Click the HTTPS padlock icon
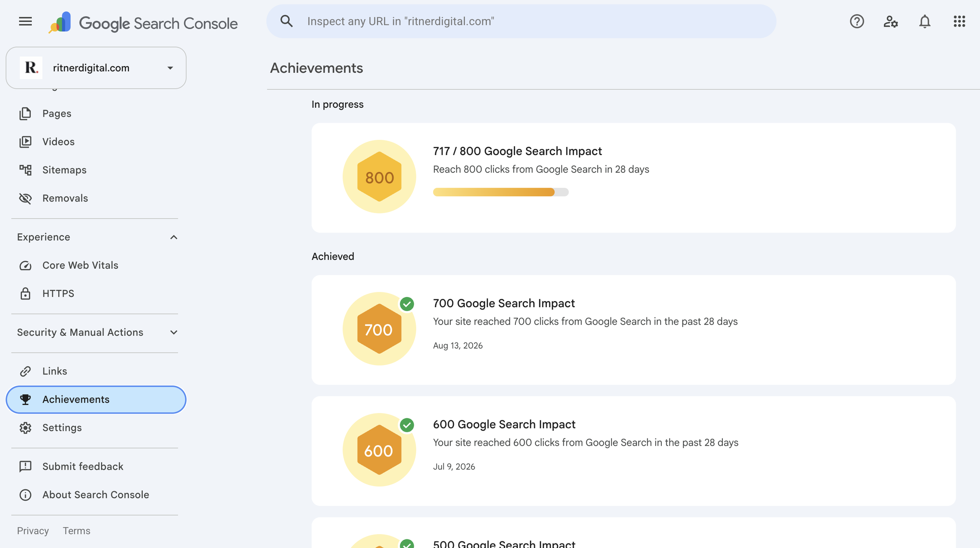 (x=25, y=293)
